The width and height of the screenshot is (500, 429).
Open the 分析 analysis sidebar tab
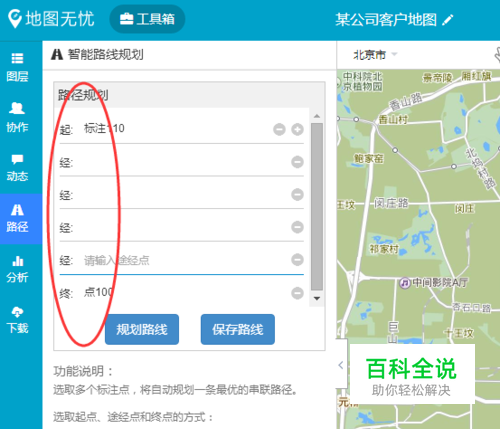[x=17, y=269]
